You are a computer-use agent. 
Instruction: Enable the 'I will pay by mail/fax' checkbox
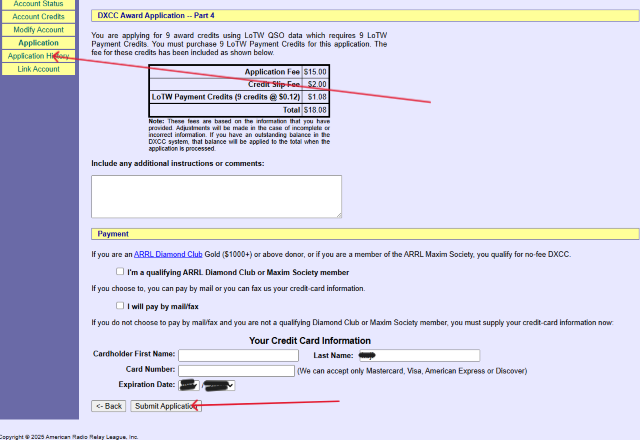click(120, 305)
